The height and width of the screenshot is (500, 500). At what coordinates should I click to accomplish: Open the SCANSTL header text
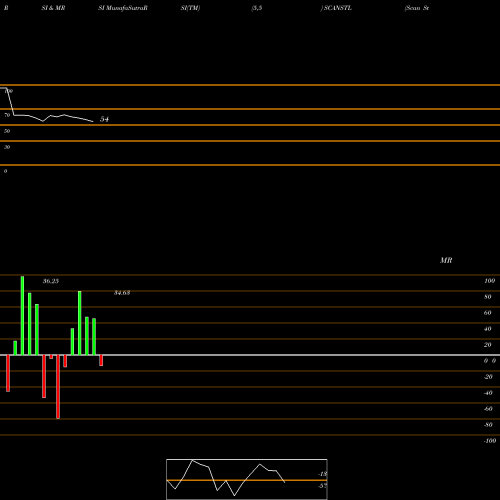[x=336, y=8]
